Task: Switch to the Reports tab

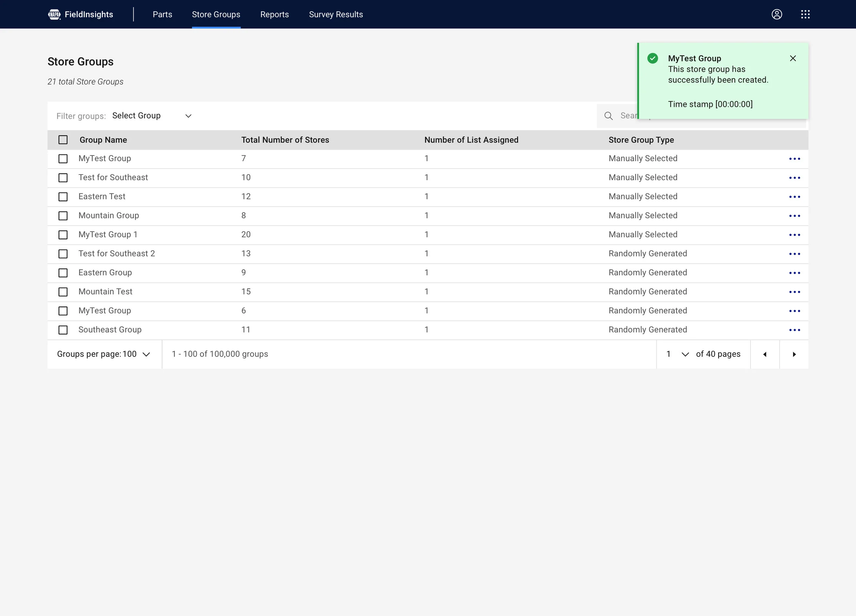Action: pyautogui.click(x=274, y=14)
